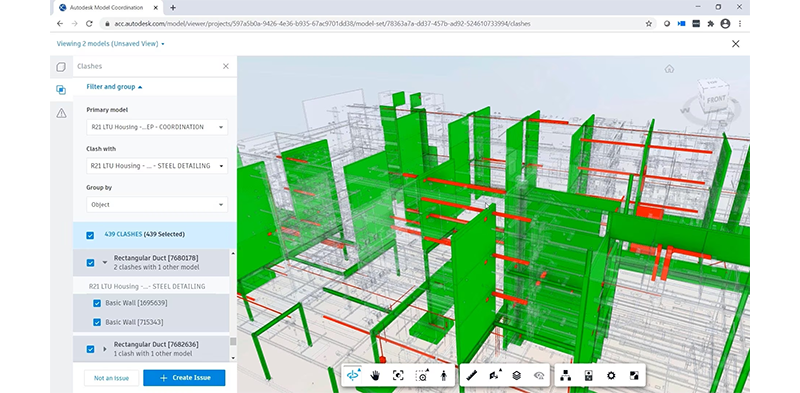The width and height of the screenshot is (800, 393).
Task: Open the Chrome three-dot menu
Action: (740, 23)
